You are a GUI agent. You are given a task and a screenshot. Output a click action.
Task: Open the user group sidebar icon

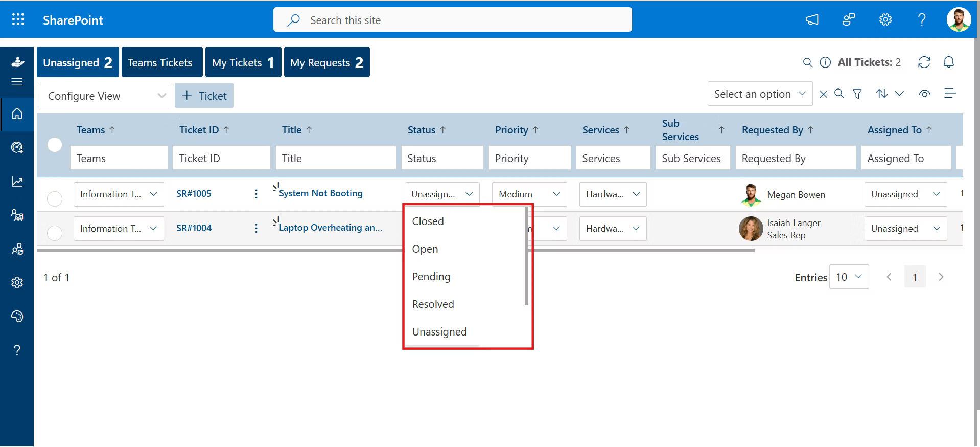pyautogui.click(x=17, y=249)
